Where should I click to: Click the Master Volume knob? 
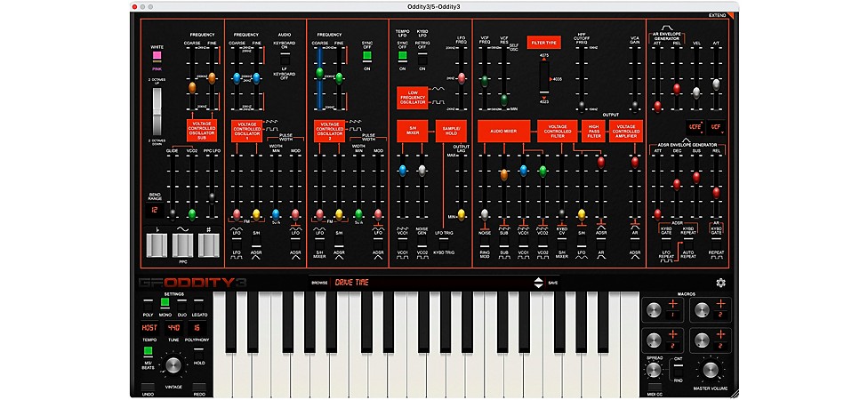point(712,371)
